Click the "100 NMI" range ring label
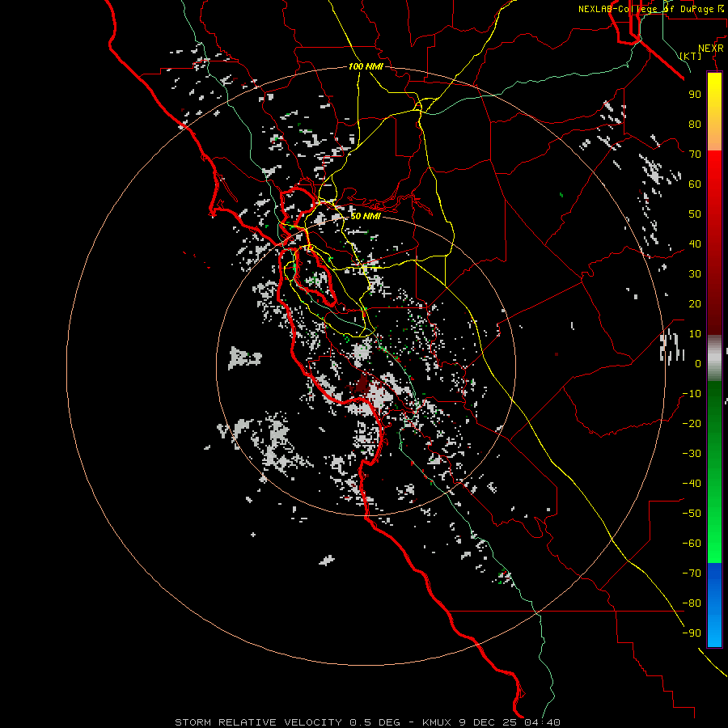Screen dimensions: 728x728 pos(366,66)
